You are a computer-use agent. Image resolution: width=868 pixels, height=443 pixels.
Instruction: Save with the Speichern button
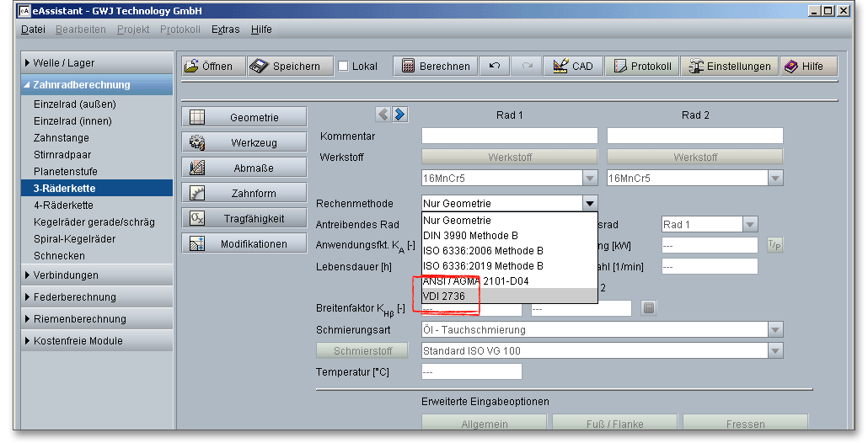pos(286,67)
